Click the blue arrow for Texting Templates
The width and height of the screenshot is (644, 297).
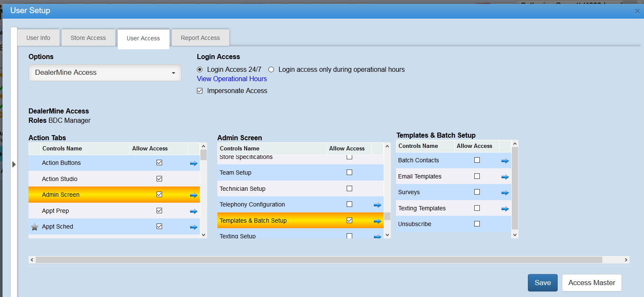(505, 209)
